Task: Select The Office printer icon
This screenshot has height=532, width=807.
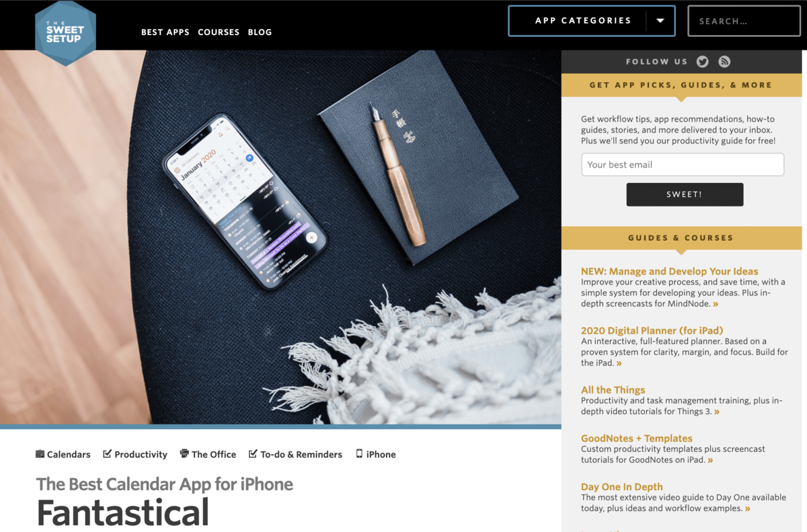Action: click(184, 454)
